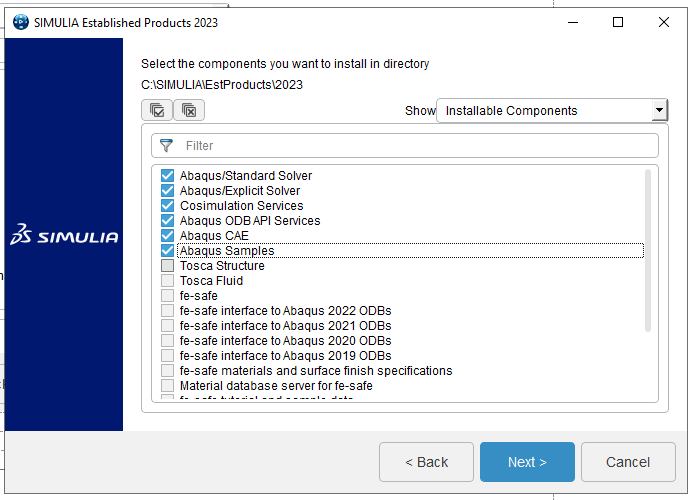
Task: Uncheck Abaqus/Standard Solver checkbox
Action: [167, 175]
